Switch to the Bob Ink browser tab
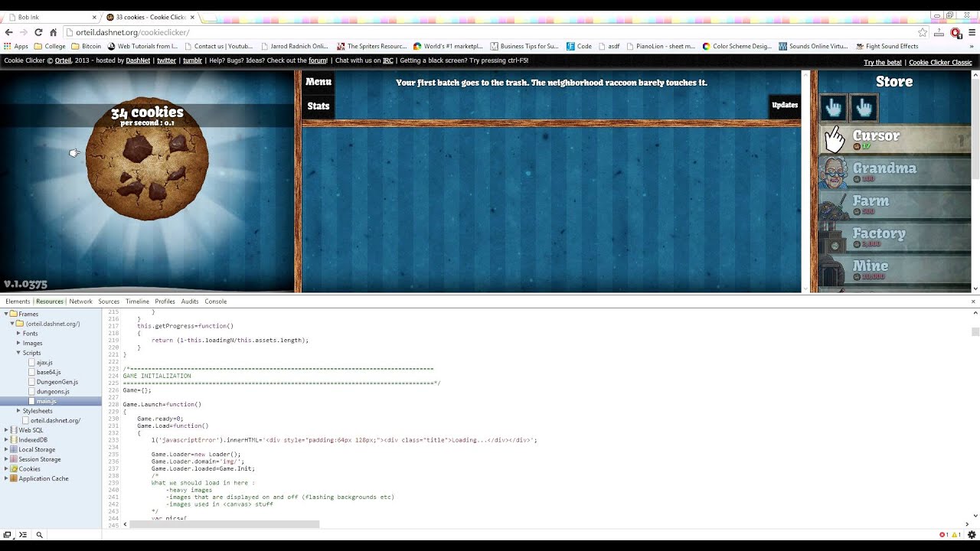Image resolution: width=980 pixels, height=551 pixels. point(50,17)
